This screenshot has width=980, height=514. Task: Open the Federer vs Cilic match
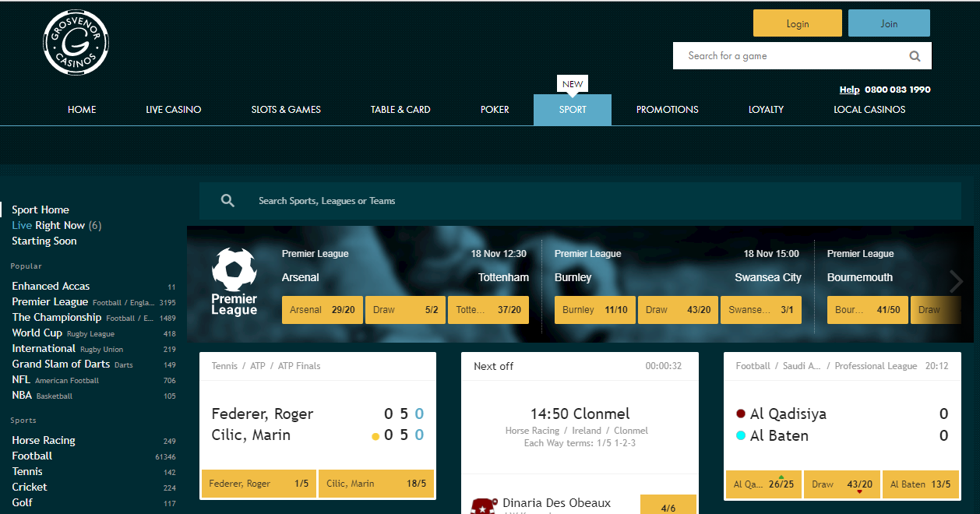click(x=318, y=424)
